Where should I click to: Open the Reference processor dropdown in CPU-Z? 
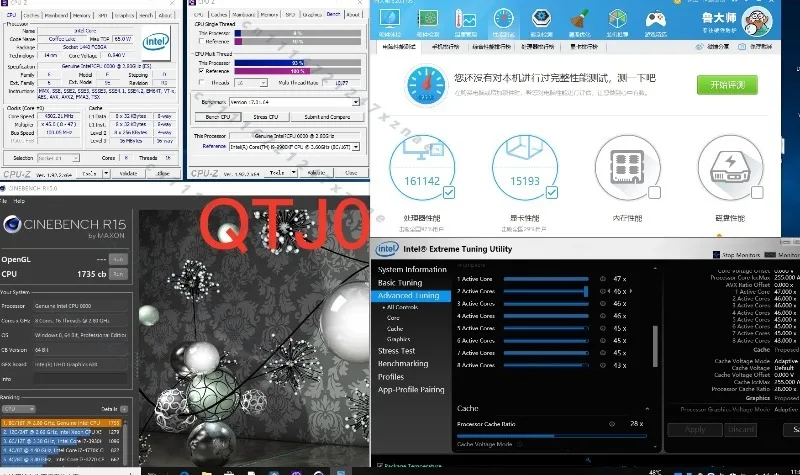click(x=356, y=147)
